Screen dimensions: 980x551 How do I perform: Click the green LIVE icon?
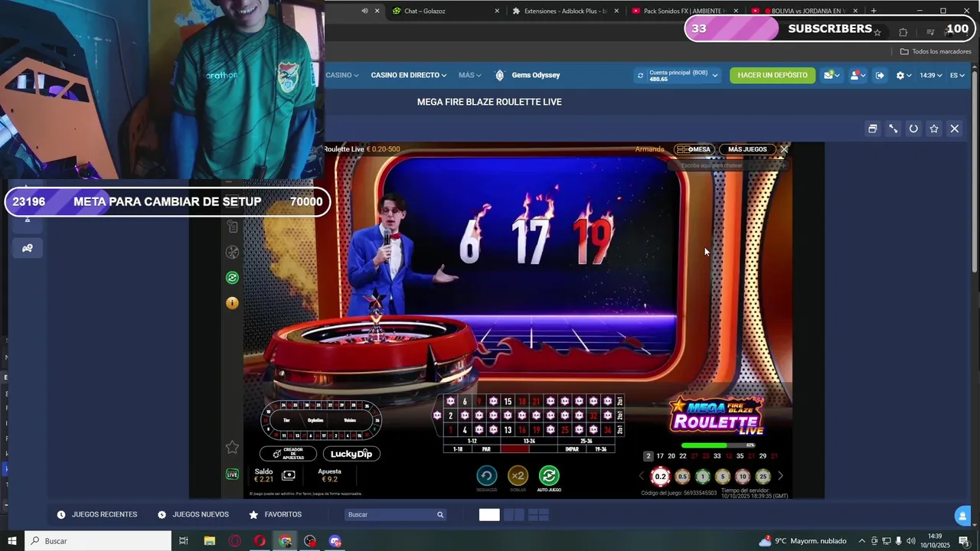tap(233, 474)
